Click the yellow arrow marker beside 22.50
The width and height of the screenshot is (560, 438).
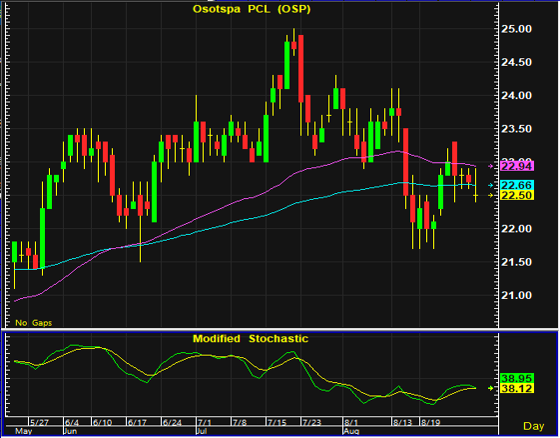(x=490, y=195)
